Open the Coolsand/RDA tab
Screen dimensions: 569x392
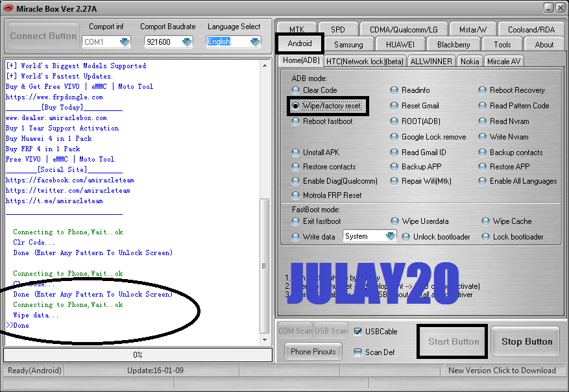tap(531, 29)
